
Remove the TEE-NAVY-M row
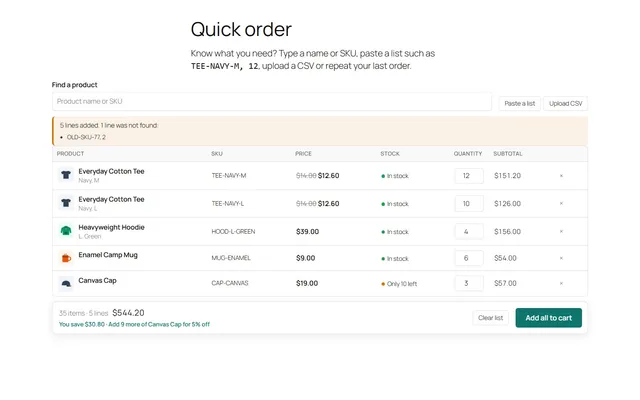(x=561, y=176)
